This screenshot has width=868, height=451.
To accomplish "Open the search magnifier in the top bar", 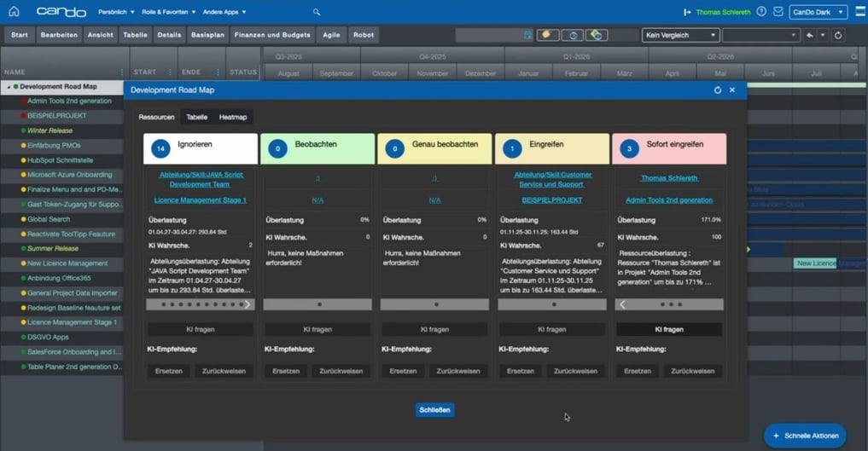I will [317, 12].
